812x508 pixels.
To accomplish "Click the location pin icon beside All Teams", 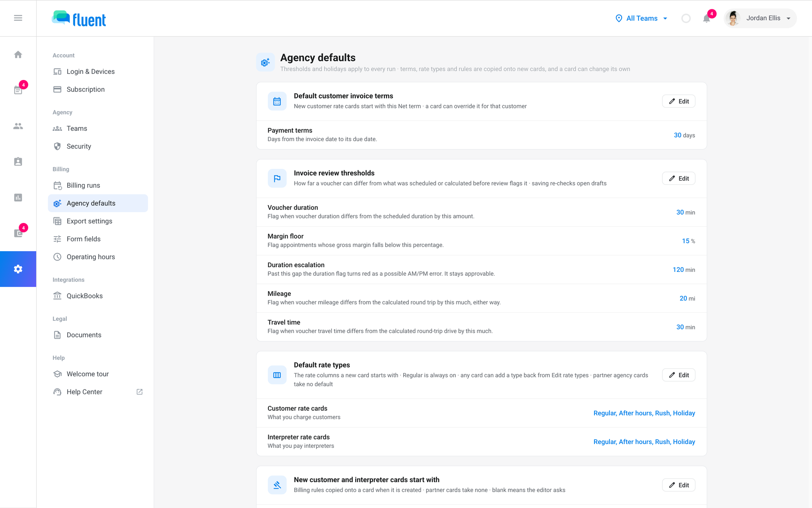I will (x=619, y=18).
